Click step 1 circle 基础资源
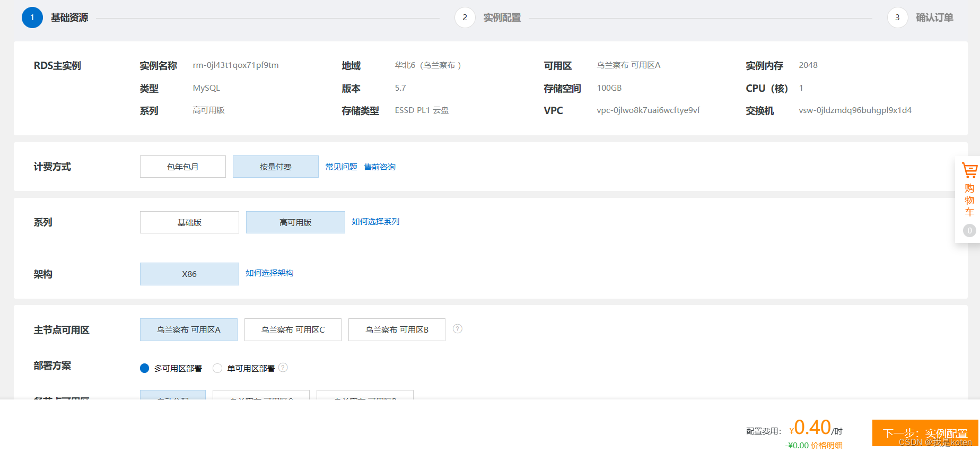This screenshot has height=452, width=980. tap(32, 18)
